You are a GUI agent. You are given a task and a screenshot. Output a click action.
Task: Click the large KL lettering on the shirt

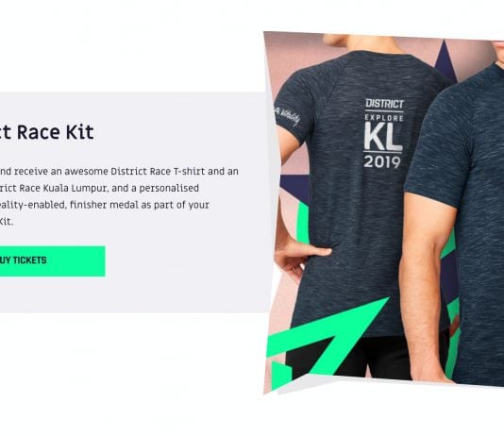point(383,137)
